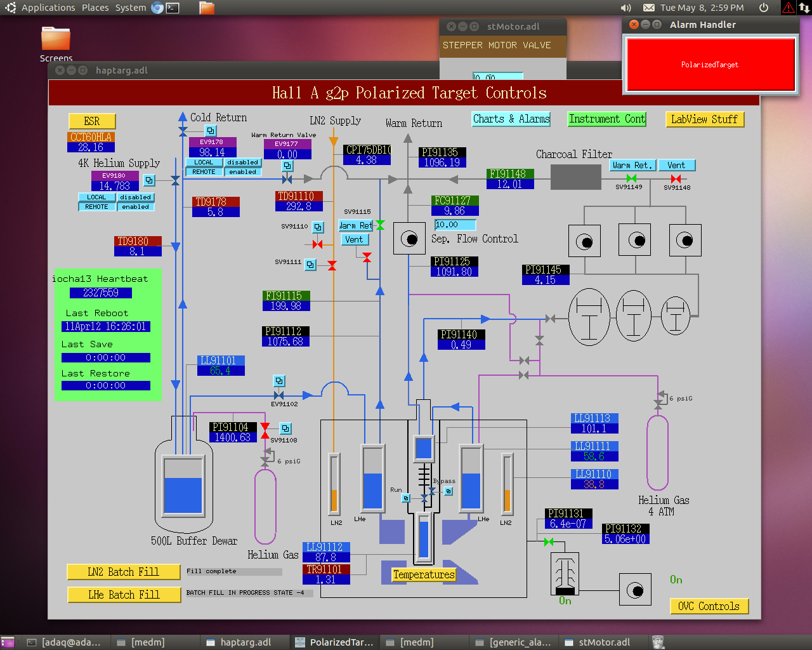Open related display icon for SV91110
The width and height of the screenshot is (812, 650).
(x=318, y=227)
